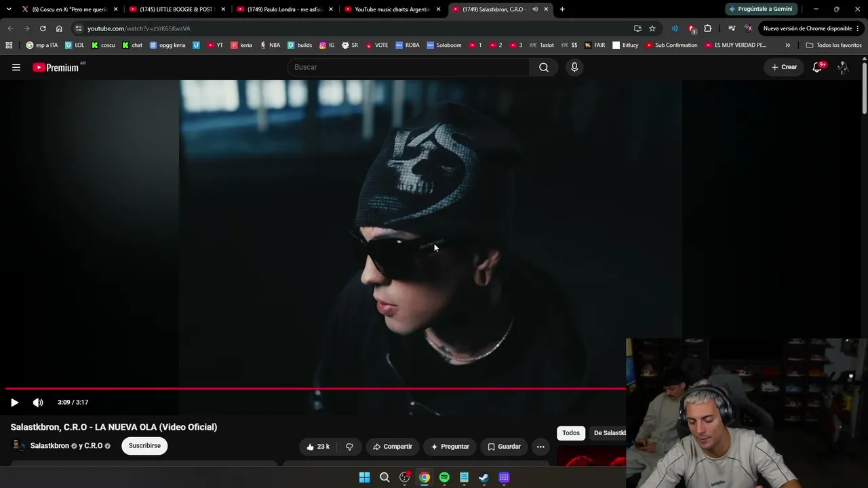868x488 pixels.
Task: Open the Sub Confirmation bookmark
Action: [x=671, y=45]
